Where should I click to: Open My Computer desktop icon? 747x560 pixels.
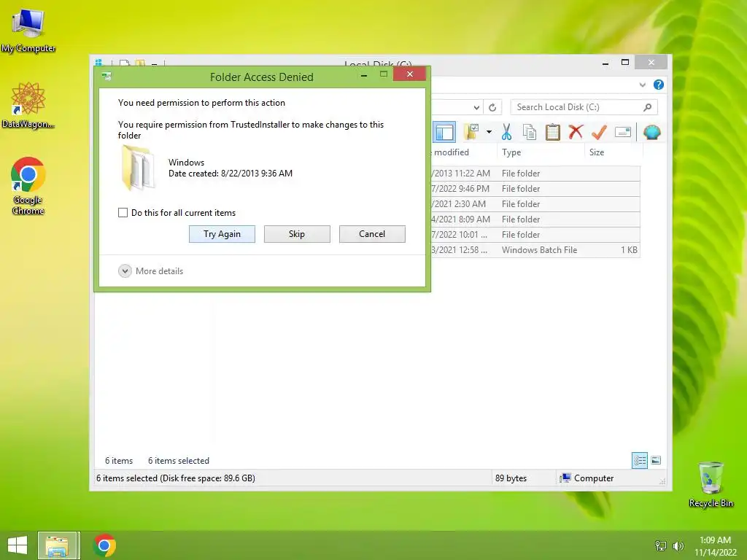[28, 30]
